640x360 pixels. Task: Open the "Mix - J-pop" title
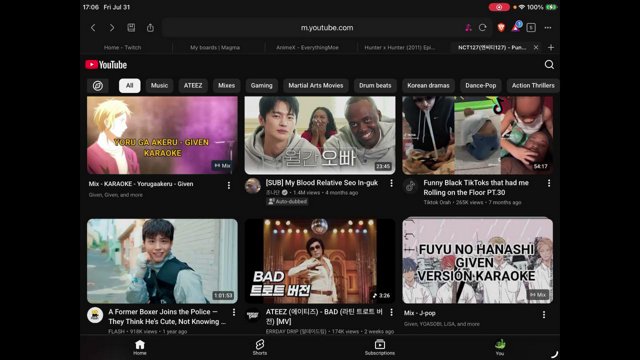tap(420, 313)
